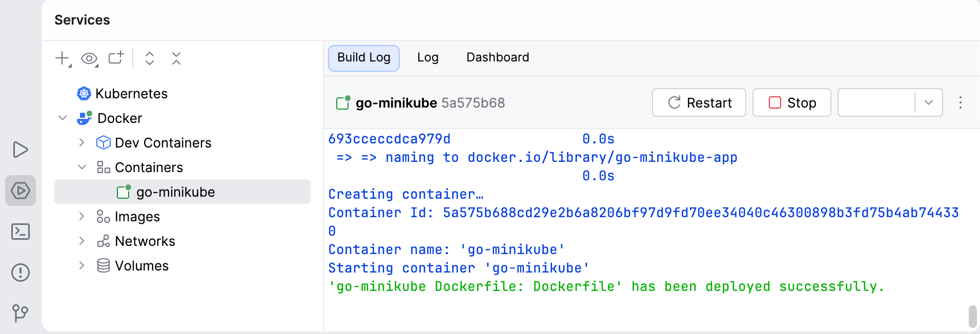980x334 pixels.
Task: Open the Git tool window icon
Action: pos(21,313)
